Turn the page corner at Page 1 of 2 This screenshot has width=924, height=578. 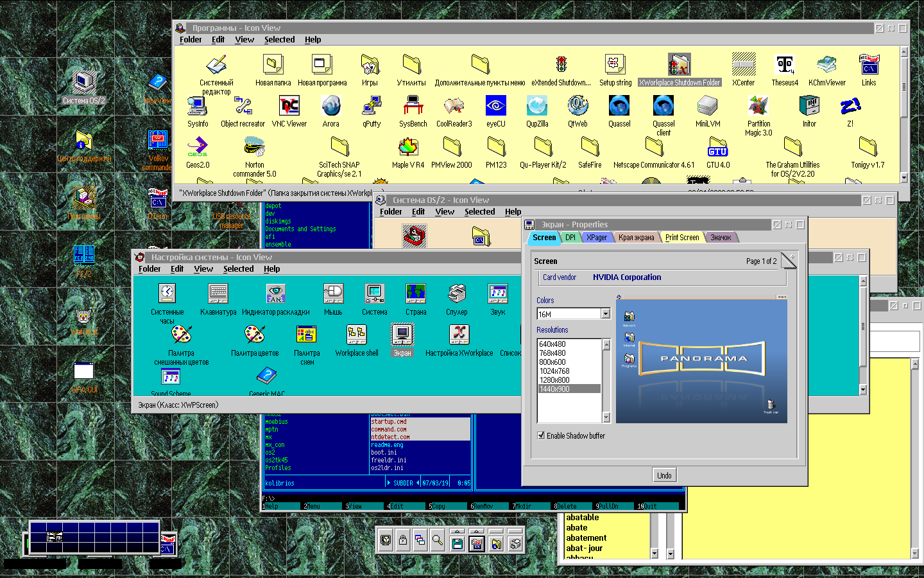[x=789, y=259]
